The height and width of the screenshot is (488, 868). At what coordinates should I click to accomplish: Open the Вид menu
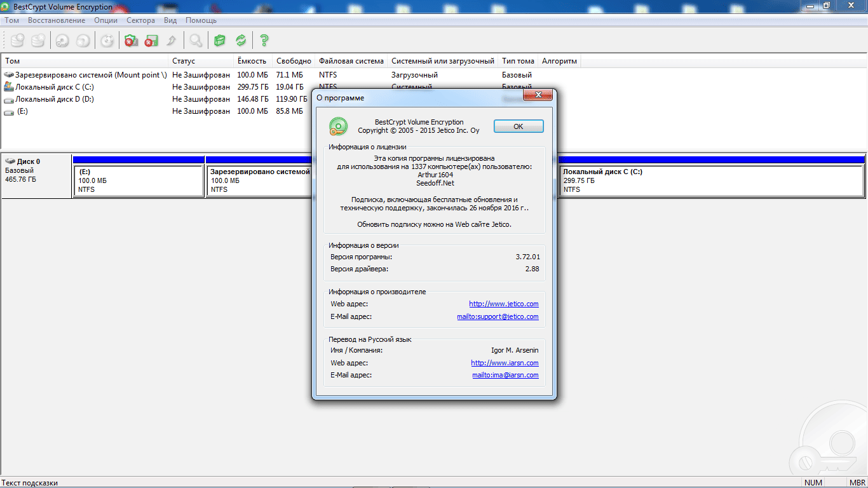click(170, 20)
